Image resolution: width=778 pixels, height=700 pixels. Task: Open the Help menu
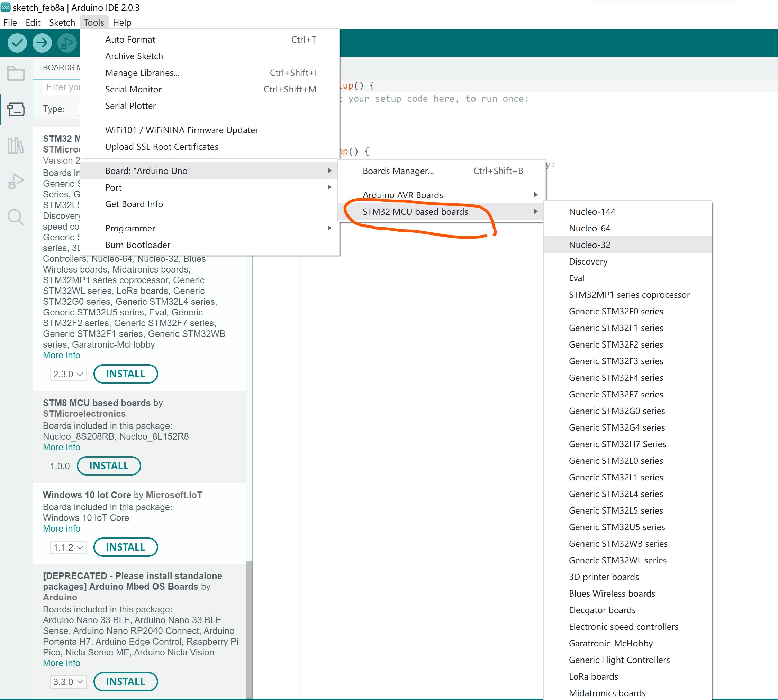[122, 23]
